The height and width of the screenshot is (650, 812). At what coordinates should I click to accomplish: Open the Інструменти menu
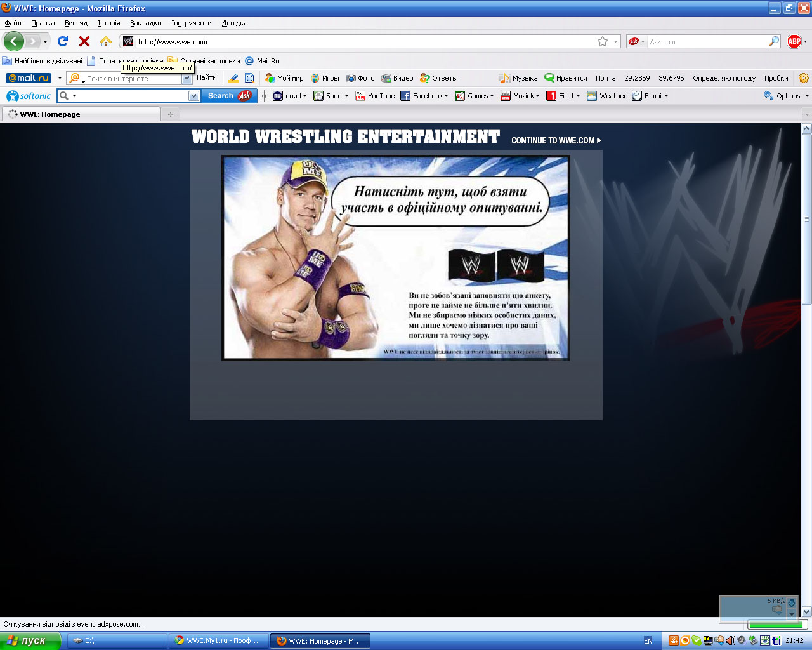192,23
